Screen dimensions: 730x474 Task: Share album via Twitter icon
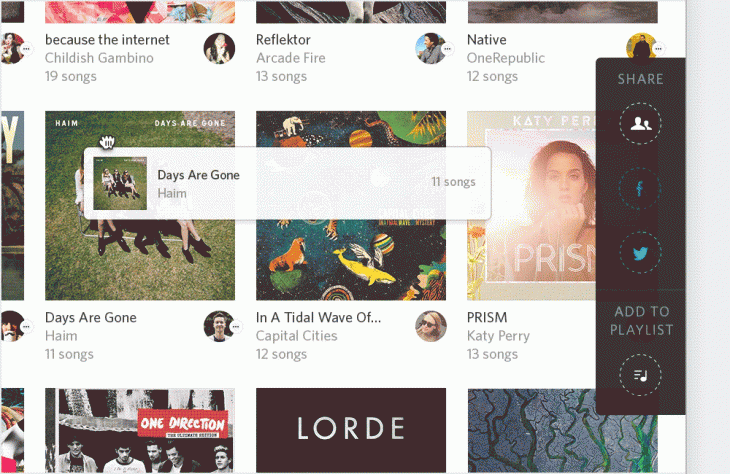tap(640, 253)
